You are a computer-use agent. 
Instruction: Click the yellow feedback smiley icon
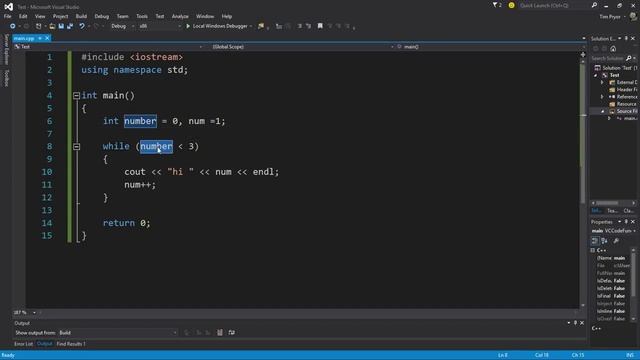point(511,5)
